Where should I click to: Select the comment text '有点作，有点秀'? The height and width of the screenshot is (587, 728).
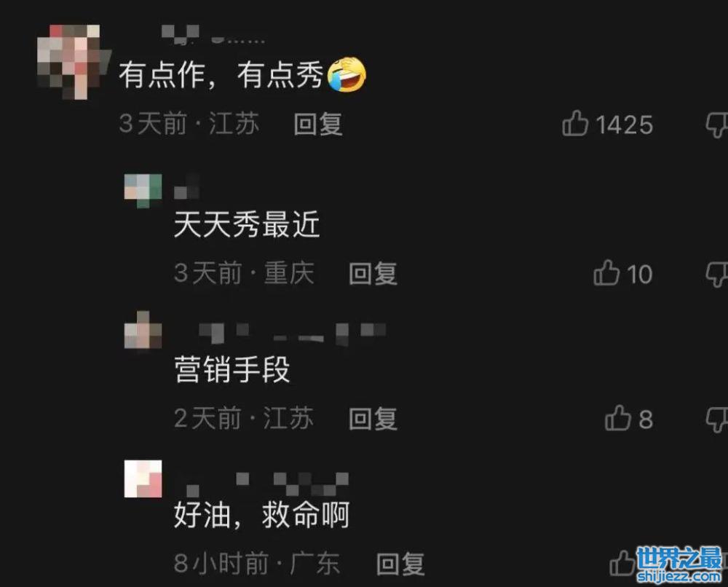[221, 75]
